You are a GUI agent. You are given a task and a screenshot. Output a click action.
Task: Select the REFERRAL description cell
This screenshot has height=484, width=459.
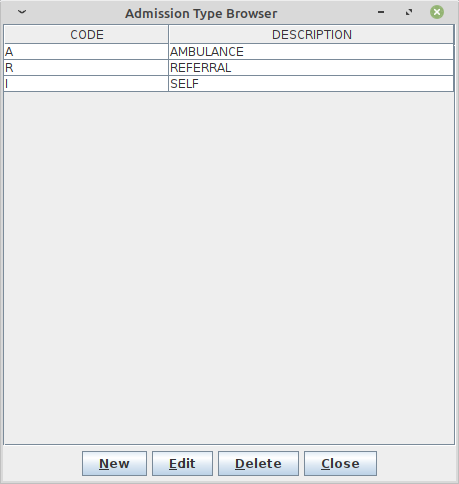tap(311, 68)
